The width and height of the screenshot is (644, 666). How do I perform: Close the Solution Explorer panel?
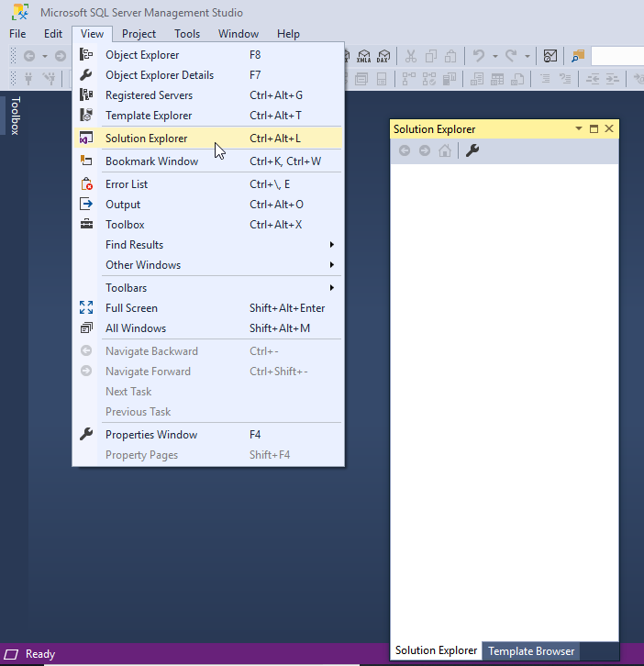(609, 128)
